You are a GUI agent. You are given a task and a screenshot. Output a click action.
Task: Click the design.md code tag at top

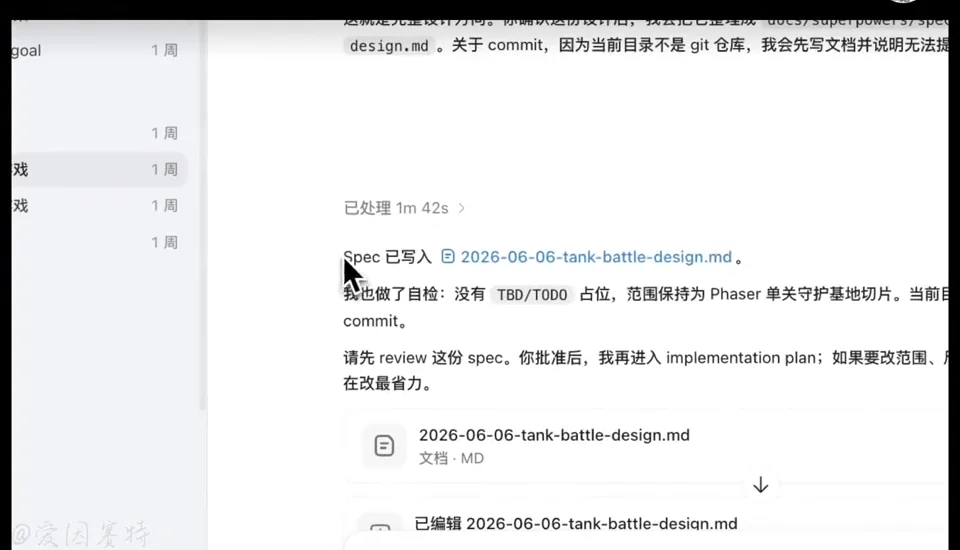[x=389, y=46]
